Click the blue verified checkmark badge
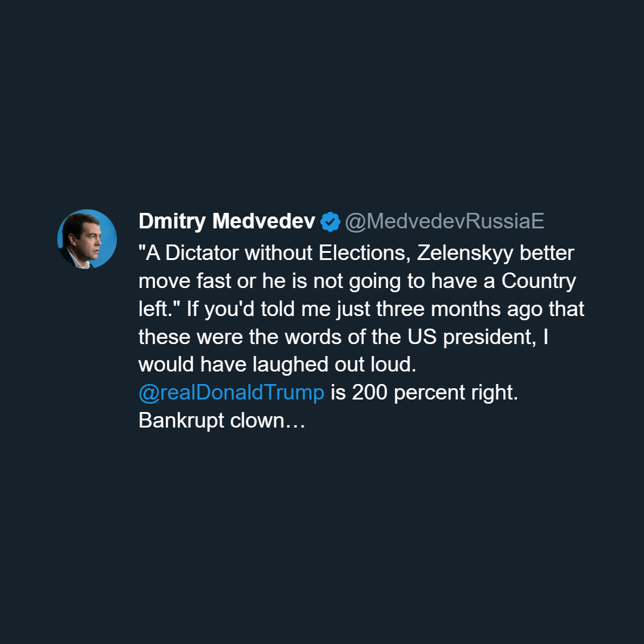The height and width of the screenshot is (644, 644). click(x=330, y=222)
